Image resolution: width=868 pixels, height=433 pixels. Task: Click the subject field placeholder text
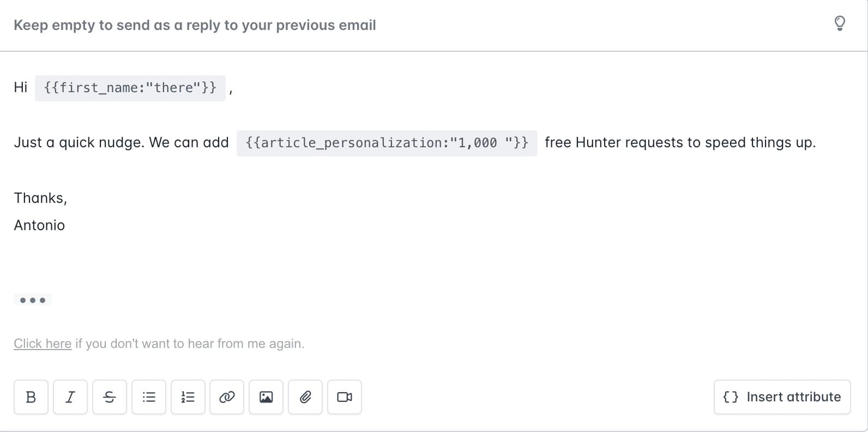click(x=195, y=25)
